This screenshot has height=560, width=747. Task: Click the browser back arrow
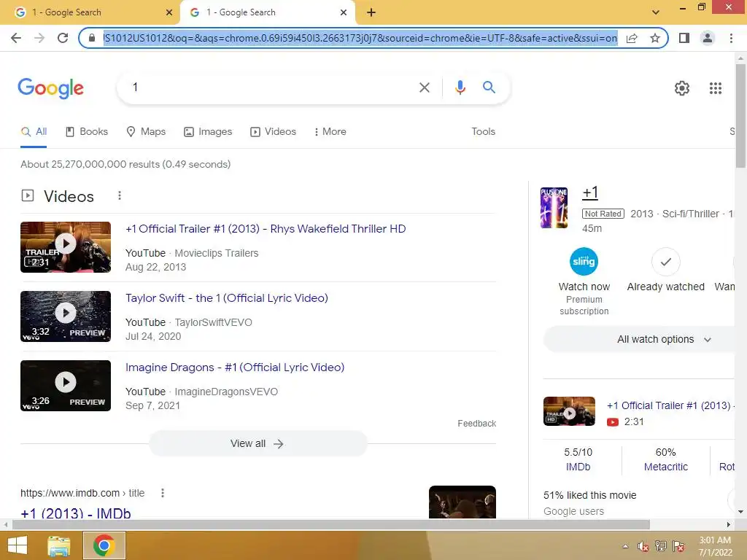coord(16,38)
